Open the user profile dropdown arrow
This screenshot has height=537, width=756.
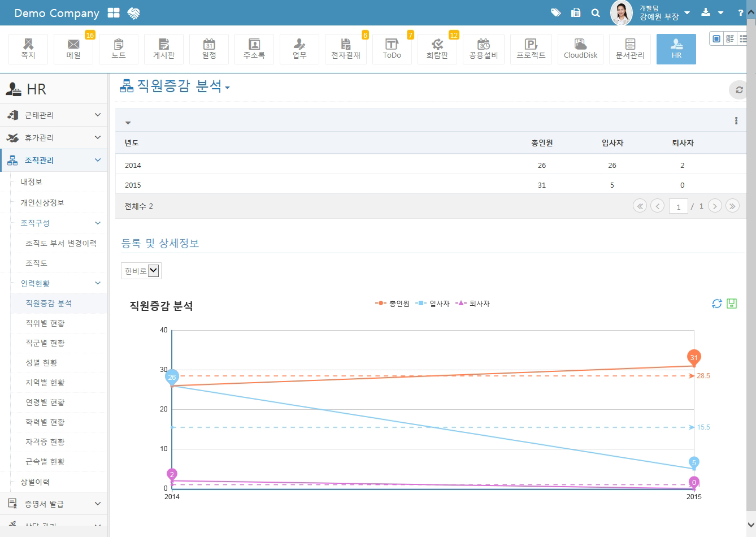pyautogui.click(x=687, y=12)
